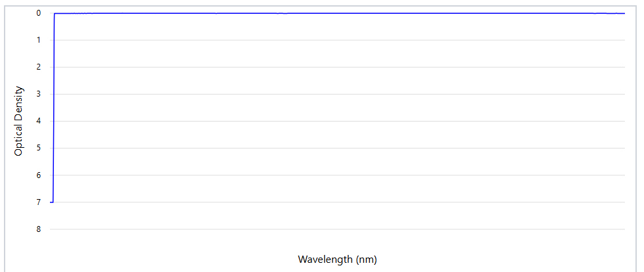This screenshot has height=272, width=644.
Task: Click the steep vertical rise of the blue curve
Action: pyautogui.click(x=54, y=107)
